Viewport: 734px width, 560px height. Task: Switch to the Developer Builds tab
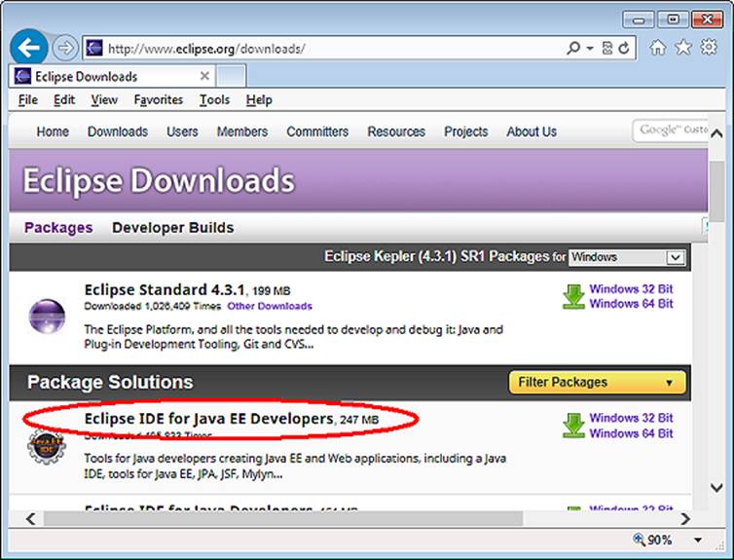[172, 228]
